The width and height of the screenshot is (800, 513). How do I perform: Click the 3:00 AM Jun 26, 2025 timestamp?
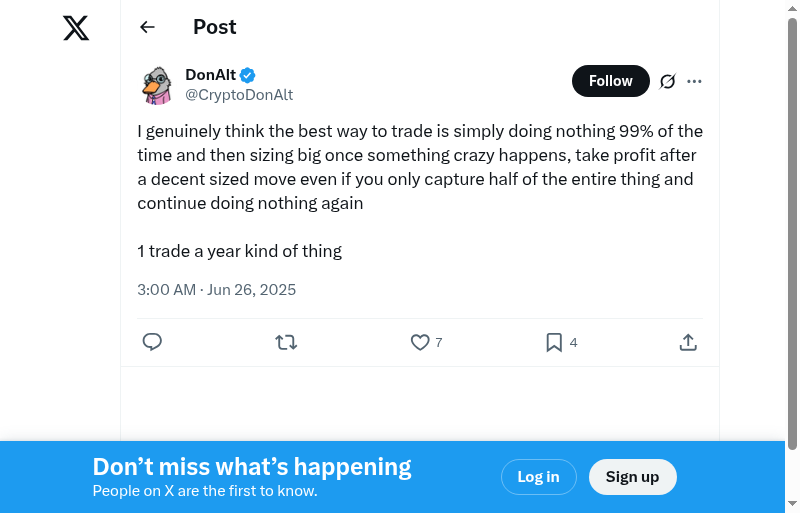[217, 290]
